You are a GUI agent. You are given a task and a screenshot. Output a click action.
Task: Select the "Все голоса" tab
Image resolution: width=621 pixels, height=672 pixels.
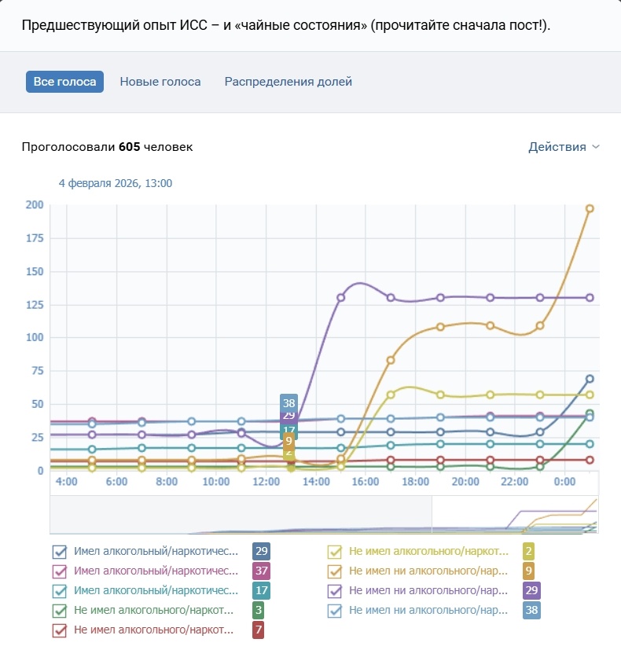[64, 81]
